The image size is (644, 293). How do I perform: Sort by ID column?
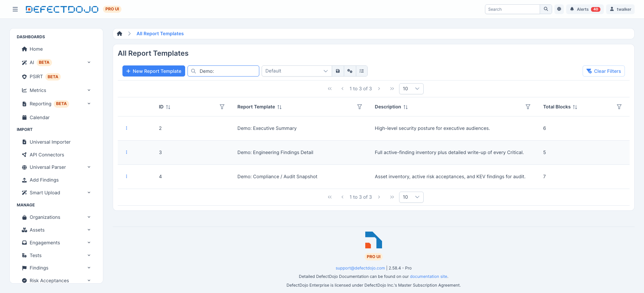168,107
